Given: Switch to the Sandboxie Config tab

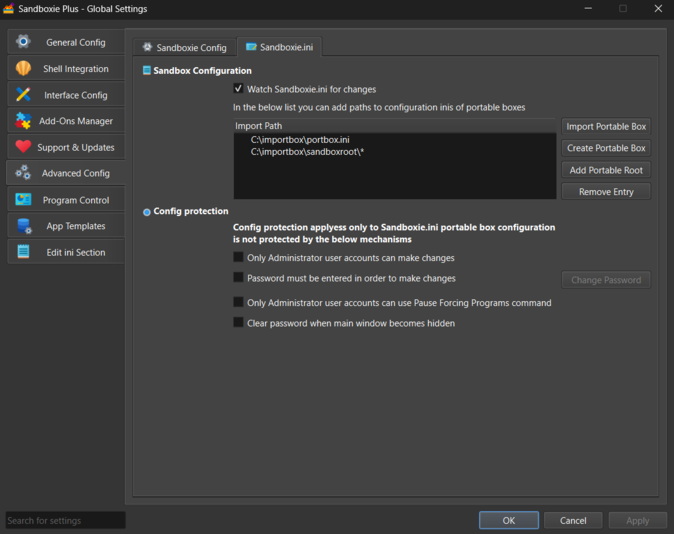Looking at the screenshot, I should [x=185, y=47].
